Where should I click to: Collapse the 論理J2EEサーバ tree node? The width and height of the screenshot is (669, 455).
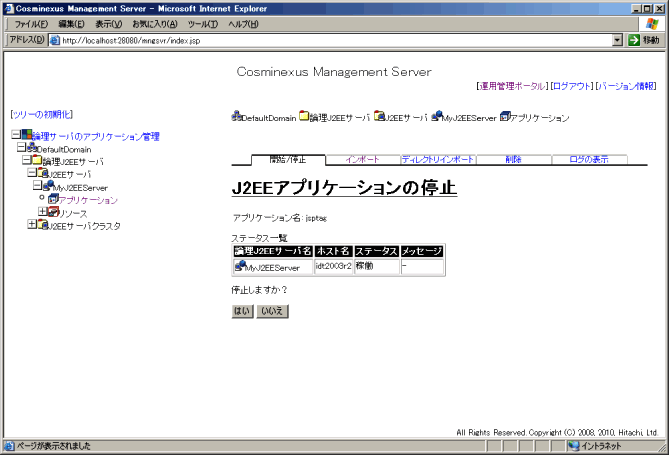pyautogui.click(x=27, y=160)
